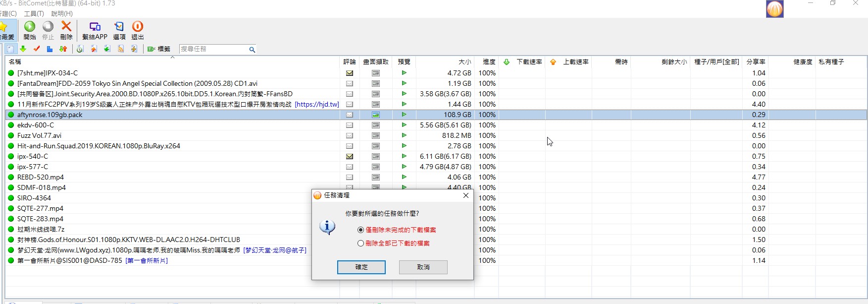The height and width of the screenshot is (304, 868).
Task: Open comments envelope for [7sht.me]IPX-034-C
Action: coord(350,73)
